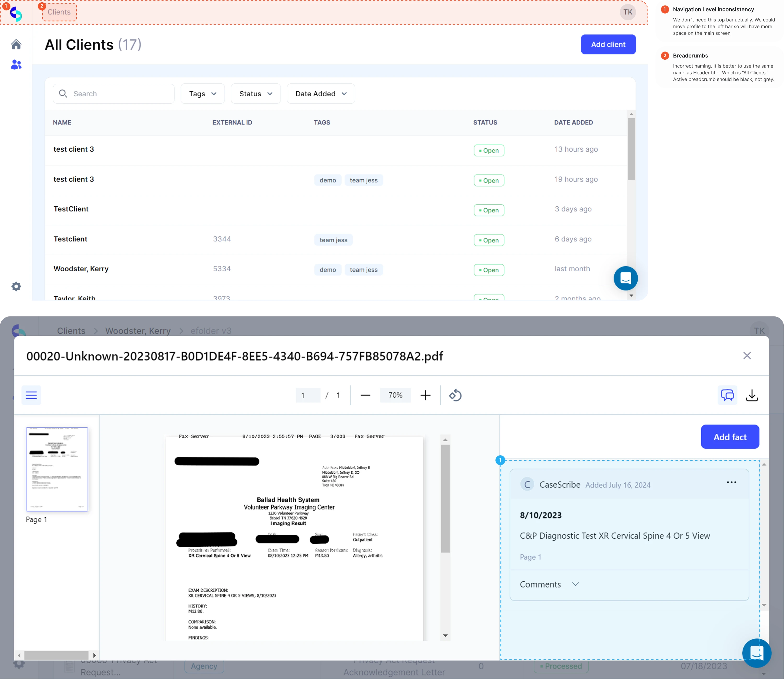Select the Page 1 thumbnail
This screenshot has height=679, width=784.
pos(57,469)
